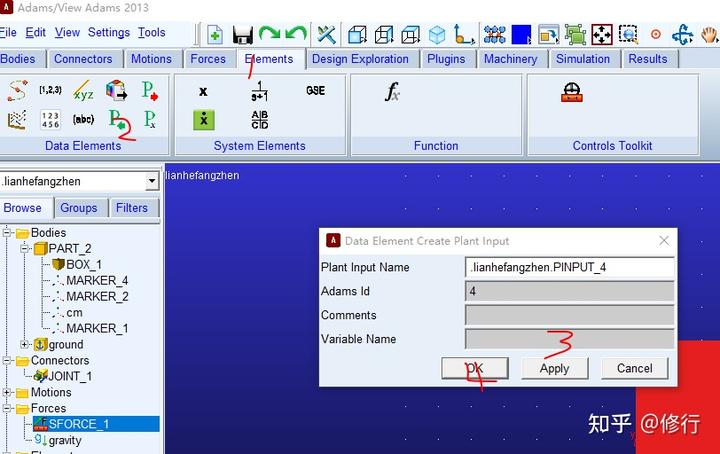The image size is (720, 454).
Task: Activate the zoom window magnifier icon
Action: (628, 35)
